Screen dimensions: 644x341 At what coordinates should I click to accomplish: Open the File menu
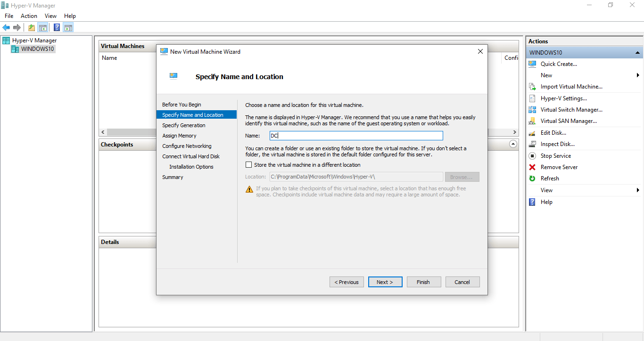(9, 16)
